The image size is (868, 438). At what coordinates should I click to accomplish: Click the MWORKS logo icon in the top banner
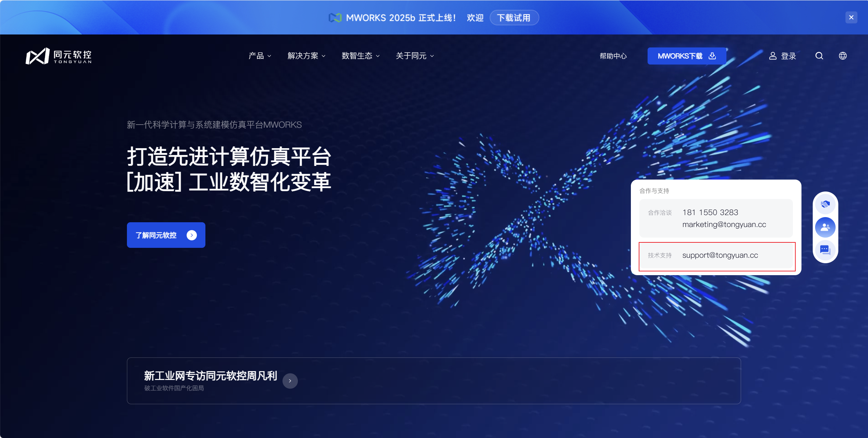tap(335, 18)
